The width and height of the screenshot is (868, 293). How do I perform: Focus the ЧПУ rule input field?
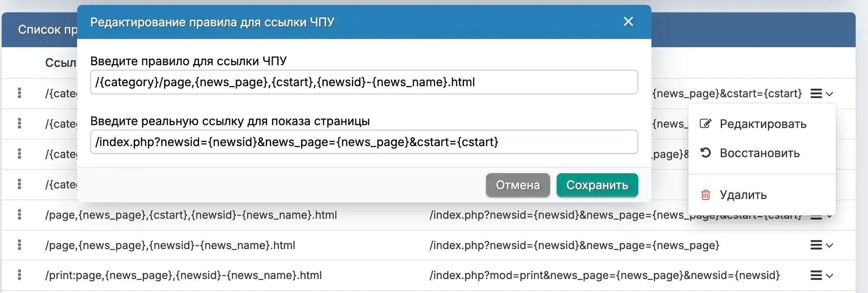tap(363, 82)
